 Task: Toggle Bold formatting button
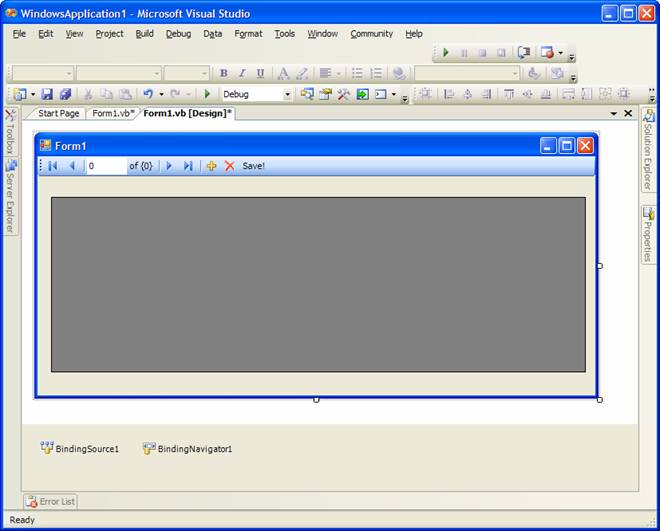tap(224, 73)
